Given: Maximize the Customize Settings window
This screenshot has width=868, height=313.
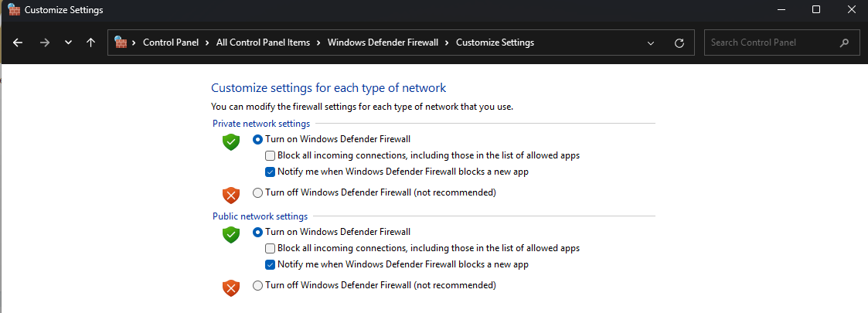Looking at the screenshot, I should (816, 9).
